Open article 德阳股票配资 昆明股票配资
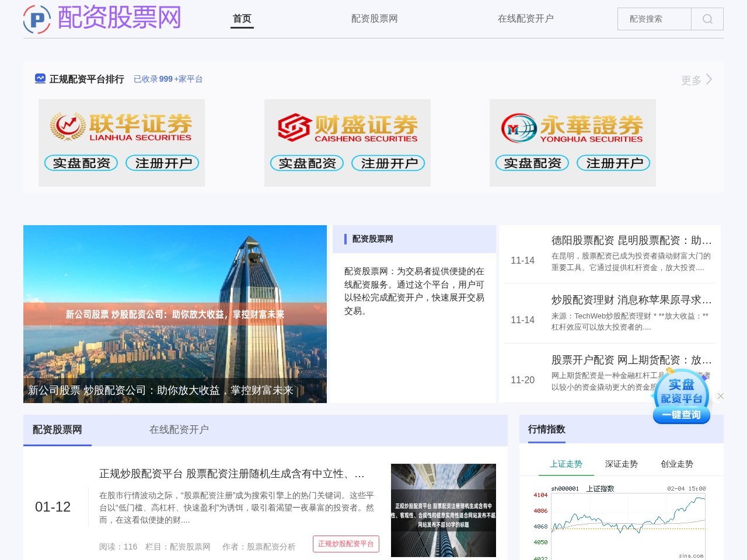Image resolution: width=747 pixels, height=560 pixels. click(631, 240)
